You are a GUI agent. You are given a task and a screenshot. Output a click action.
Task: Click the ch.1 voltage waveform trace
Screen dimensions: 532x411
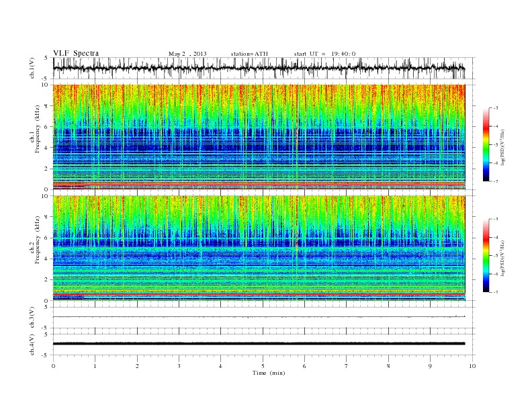point(259,68)
